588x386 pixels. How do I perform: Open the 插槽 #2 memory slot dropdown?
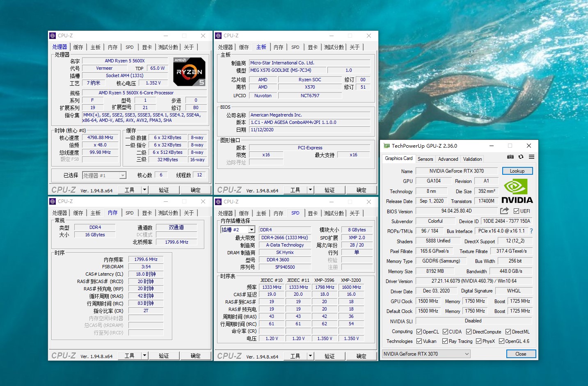pyautogui.click(x=238, y=230)
